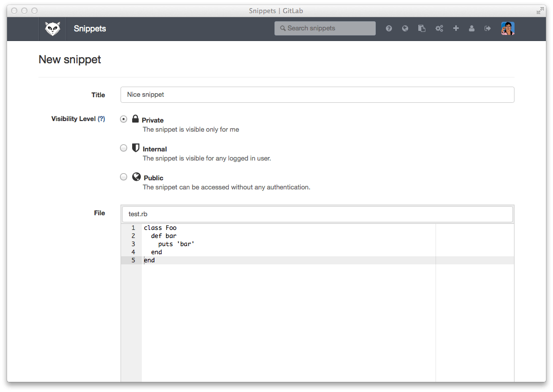Click the sign out arrow icon

pyautogui.click(x=488, y=29)
